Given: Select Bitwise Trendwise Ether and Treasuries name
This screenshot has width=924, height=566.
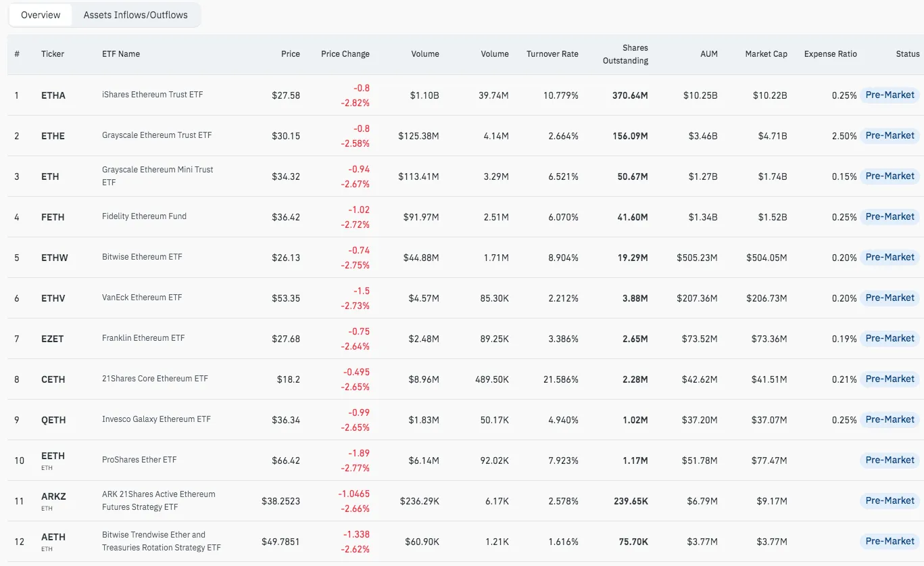Looking at the screenshot, I should 162,541.
